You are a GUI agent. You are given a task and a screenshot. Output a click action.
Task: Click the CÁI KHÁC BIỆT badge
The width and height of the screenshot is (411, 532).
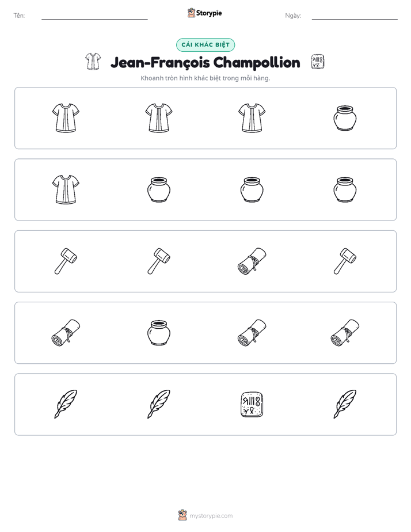coord(205,45)
